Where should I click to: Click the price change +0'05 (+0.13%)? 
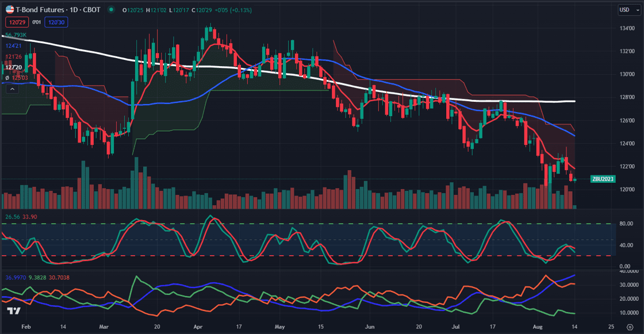click(233, 10)
